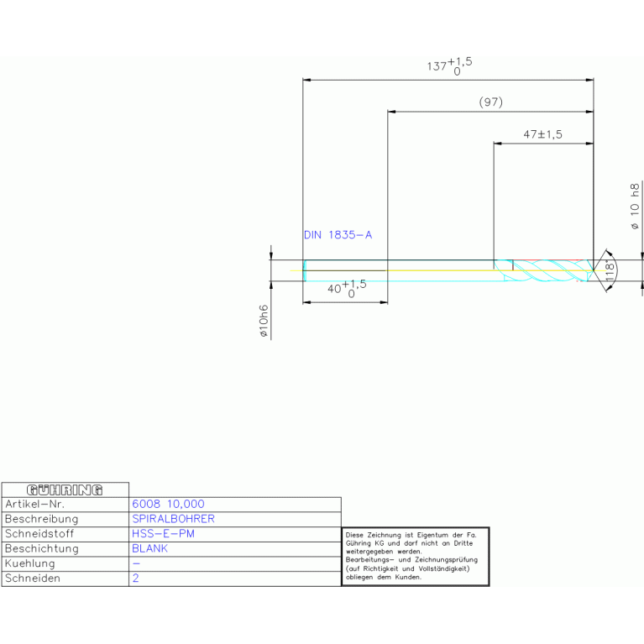
Task: Select the DIN 1835-A shank label
Action: 338,235
